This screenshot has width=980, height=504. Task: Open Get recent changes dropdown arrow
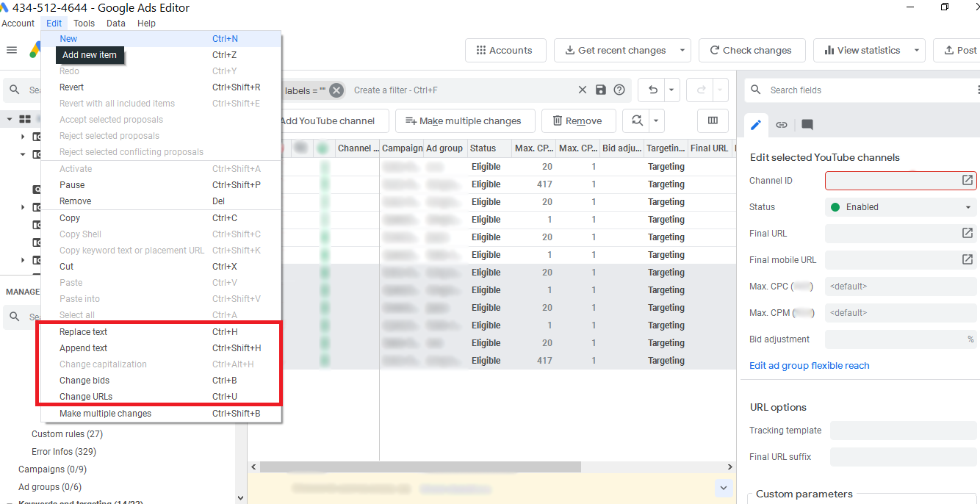click(682, 50)
